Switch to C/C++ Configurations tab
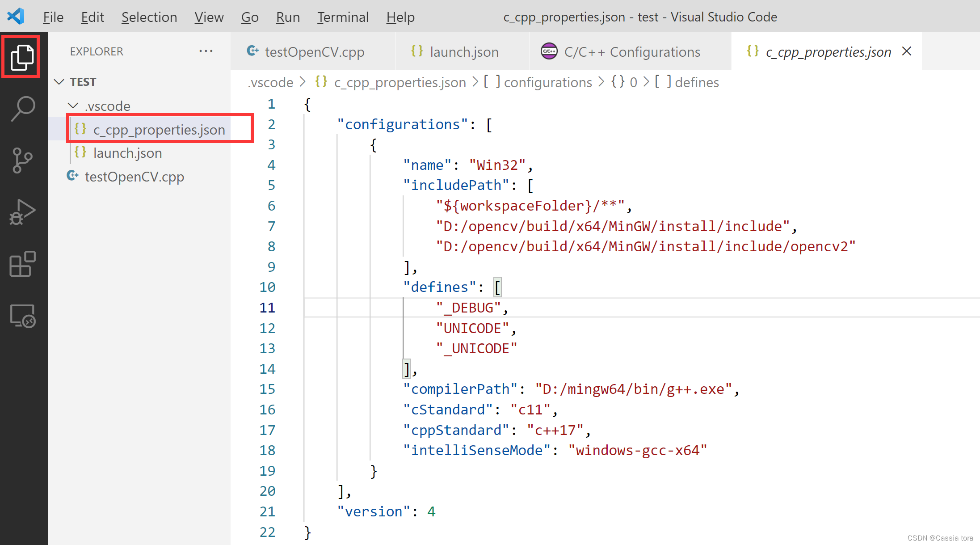The image size is (980, 545). (x=630, y=51)
